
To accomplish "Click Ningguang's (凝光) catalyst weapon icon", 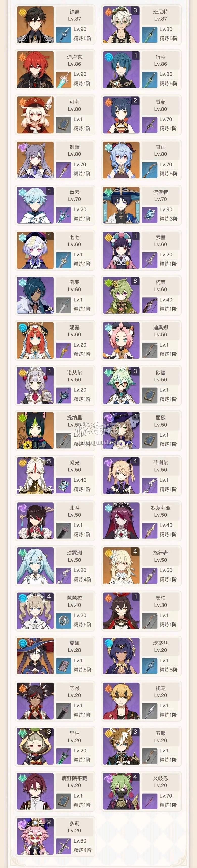I will tap(63, 486).
